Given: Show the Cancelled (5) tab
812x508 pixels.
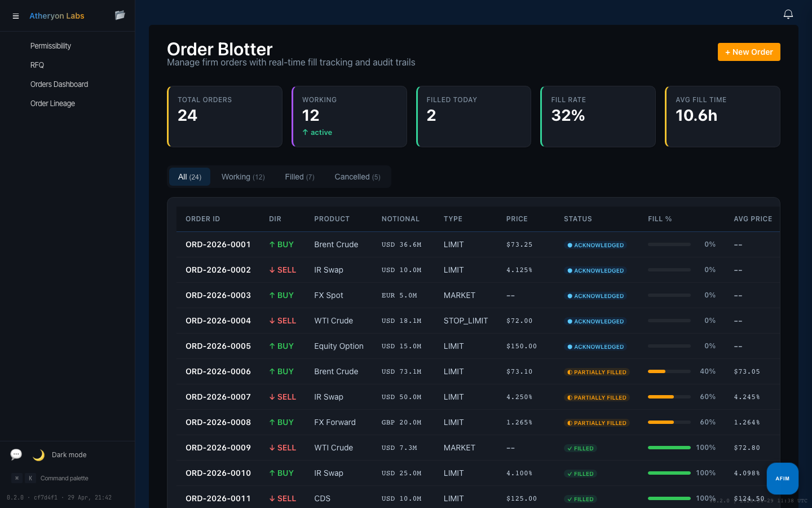Looking at the screenshot, I should (358, 177).
